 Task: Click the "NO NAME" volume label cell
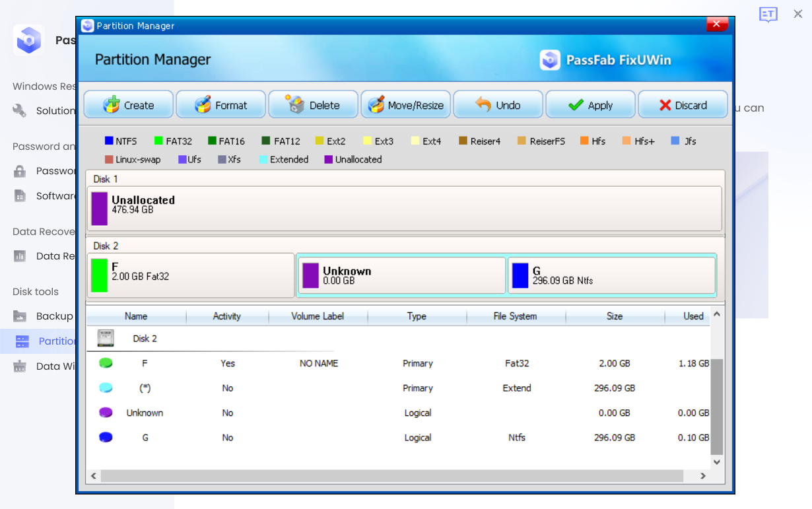pyautogui.click(x=319, y=363)
